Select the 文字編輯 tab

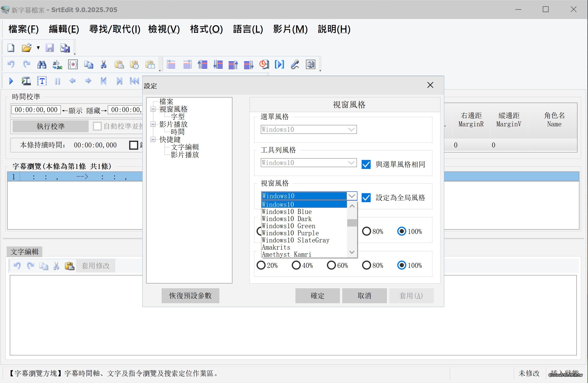[x=24, y=252]
